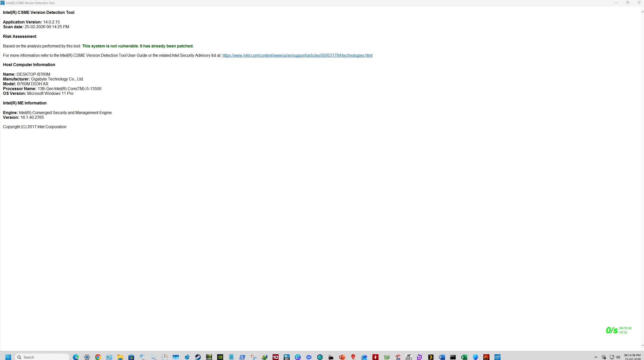
Task: Open File Explorer folder icon
Action: point(120,357)
